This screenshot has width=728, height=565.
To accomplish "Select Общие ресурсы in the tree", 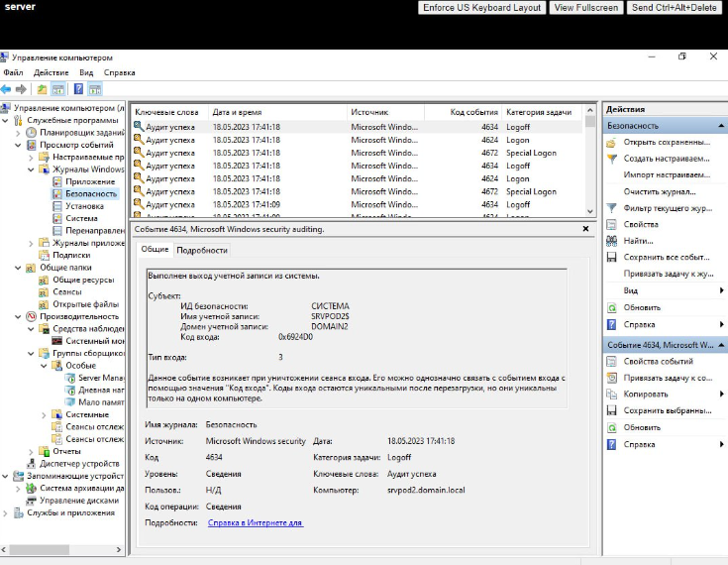I will pos(83,280).
